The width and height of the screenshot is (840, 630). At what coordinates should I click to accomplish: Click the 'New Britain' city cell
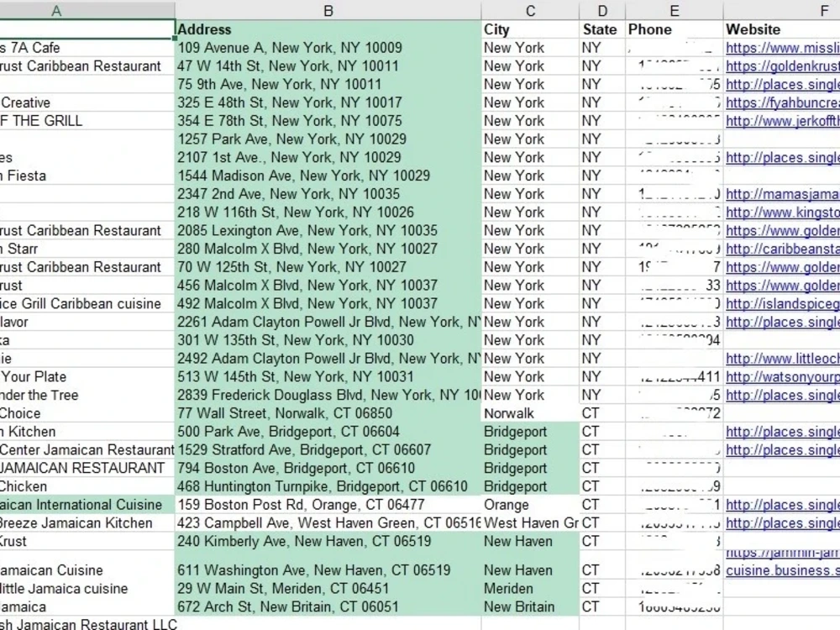530,606
